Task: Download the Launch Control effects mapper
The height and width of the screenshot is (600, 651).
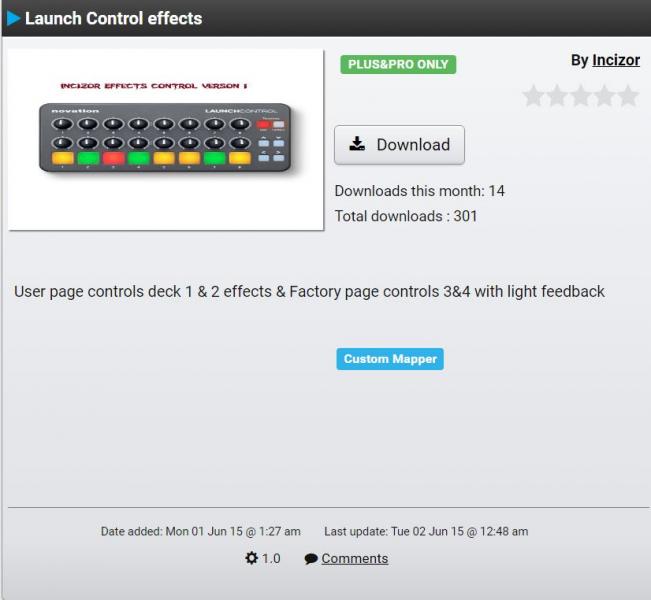Action: click(399, 144)
